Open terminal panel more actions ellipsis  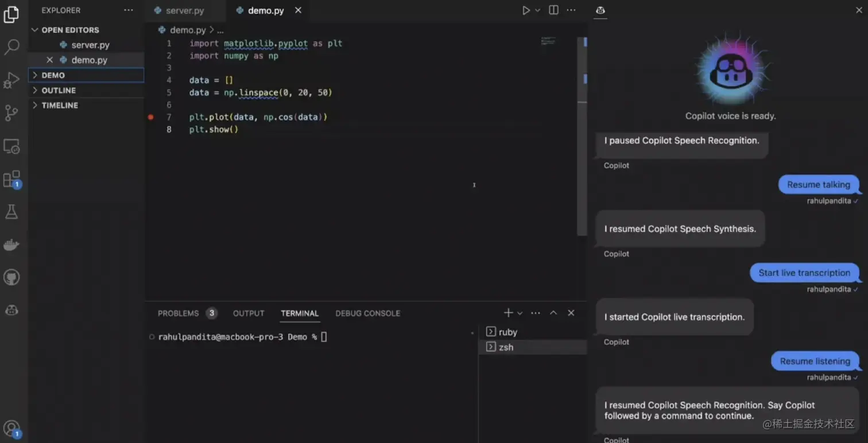[536, 313]
